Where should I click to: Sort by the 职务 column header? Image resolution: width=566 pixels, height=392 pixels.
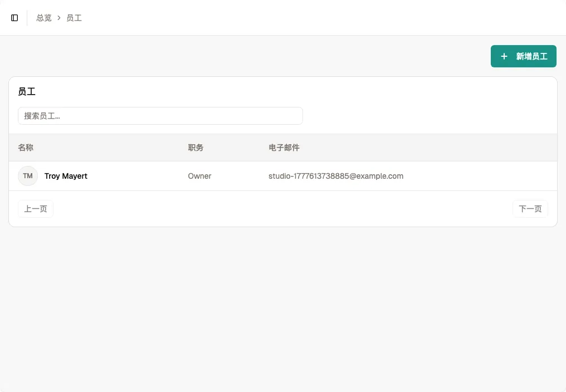click(x=196, y=148)
